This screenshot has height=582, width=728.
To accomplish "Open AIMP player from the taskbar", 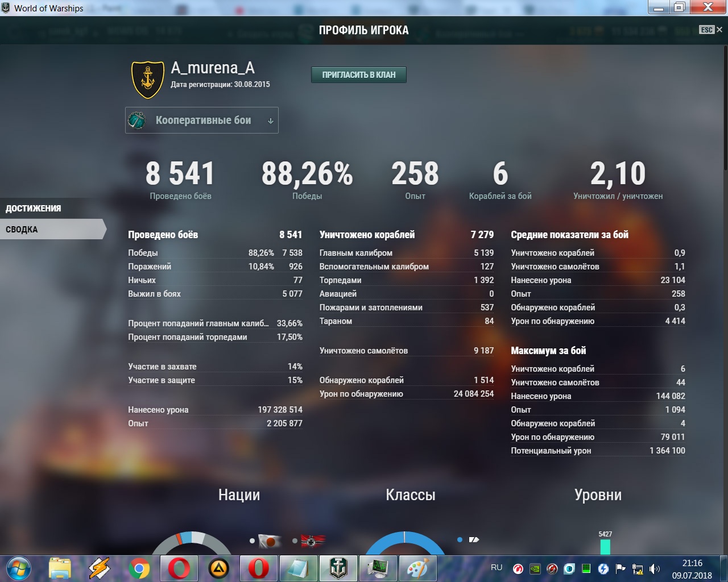I will tap(218, 568).
